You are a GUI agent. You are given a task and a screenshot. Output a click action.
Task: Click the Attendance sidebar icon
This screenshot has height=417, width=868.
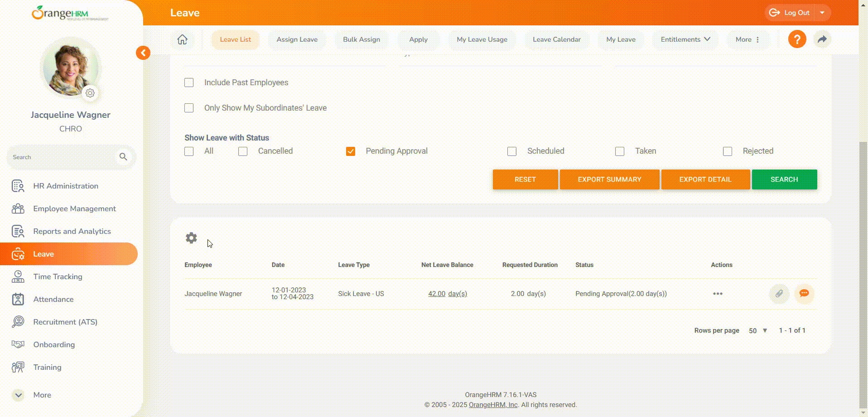[x=18, y=299]
